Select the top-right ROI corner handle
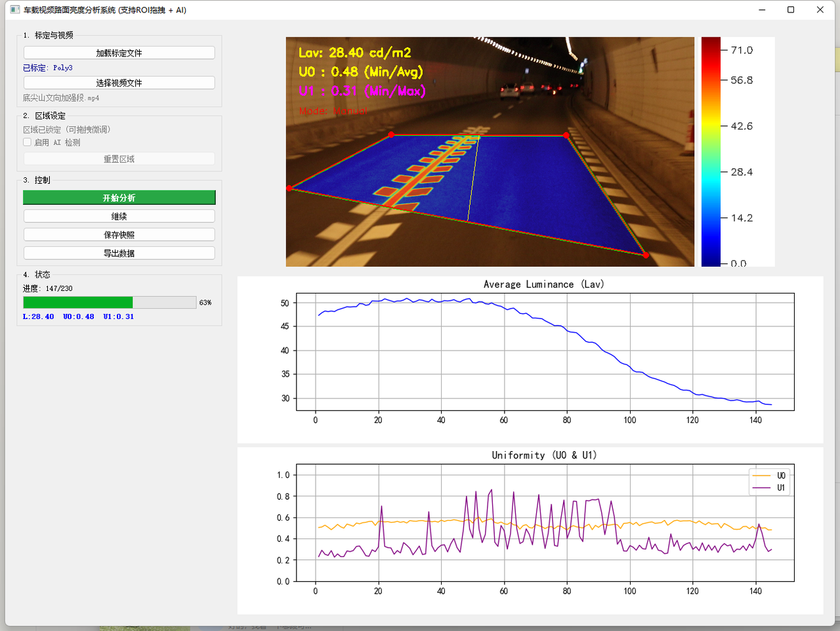Viewport: 840px width, 631px height. pos(566,135)
